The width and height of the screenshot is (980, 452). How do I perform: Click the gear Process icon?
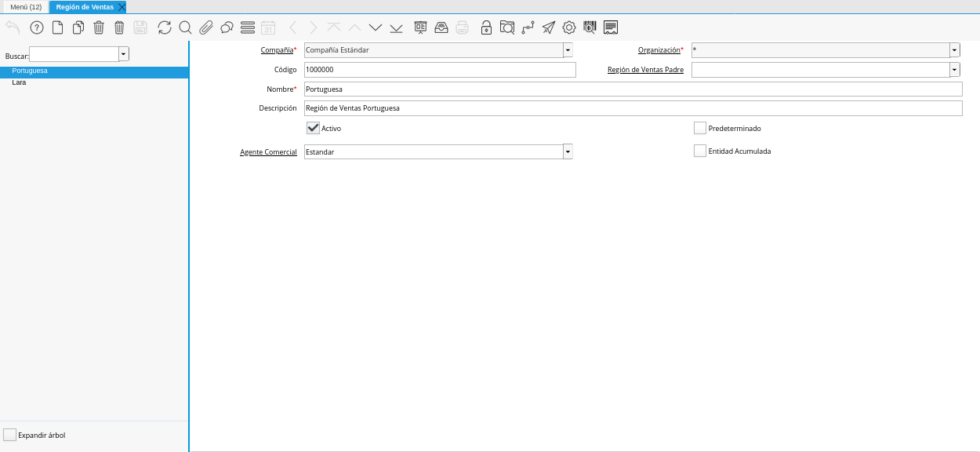(569, 27)
